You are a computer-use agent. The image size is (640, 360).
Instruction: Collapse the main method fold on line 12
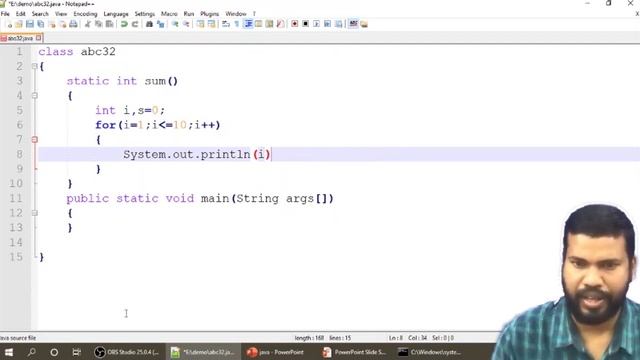click(x=35, y=213)
